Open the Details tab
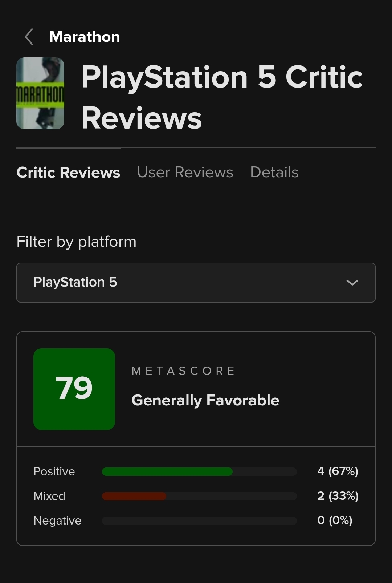 click(274, 172)
